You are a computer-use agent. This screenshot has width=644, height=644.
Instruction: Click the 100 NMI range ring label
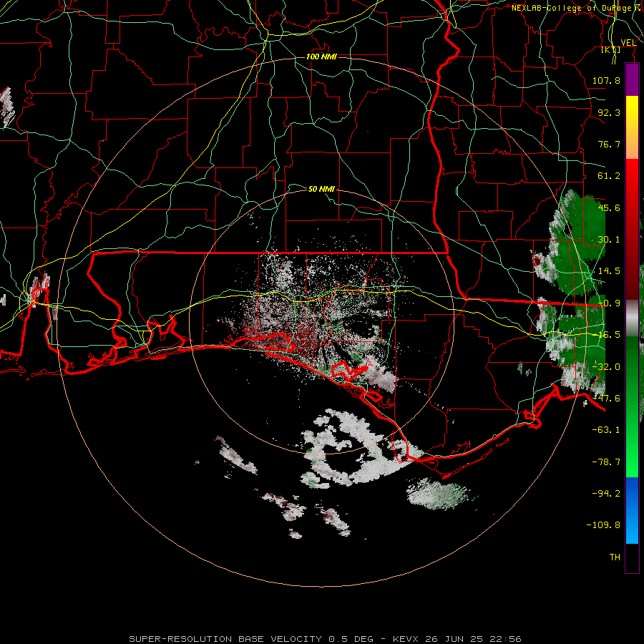coord(321,57)
